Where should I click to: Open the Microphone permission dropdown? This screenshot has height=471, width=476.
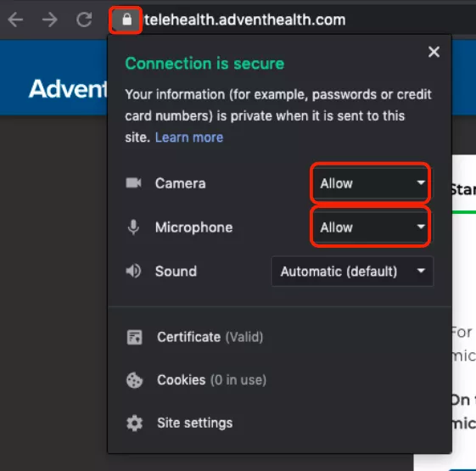tap(370, 227)
